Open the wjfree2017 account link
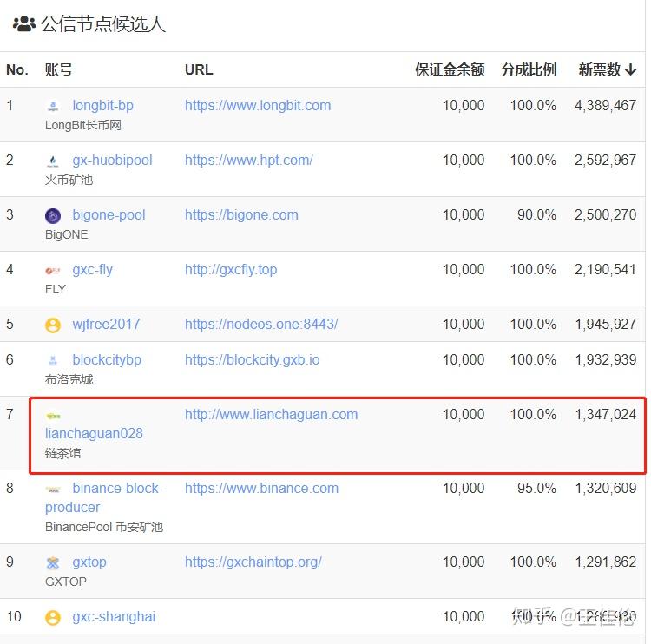651x644 pixels. point(106,325)
